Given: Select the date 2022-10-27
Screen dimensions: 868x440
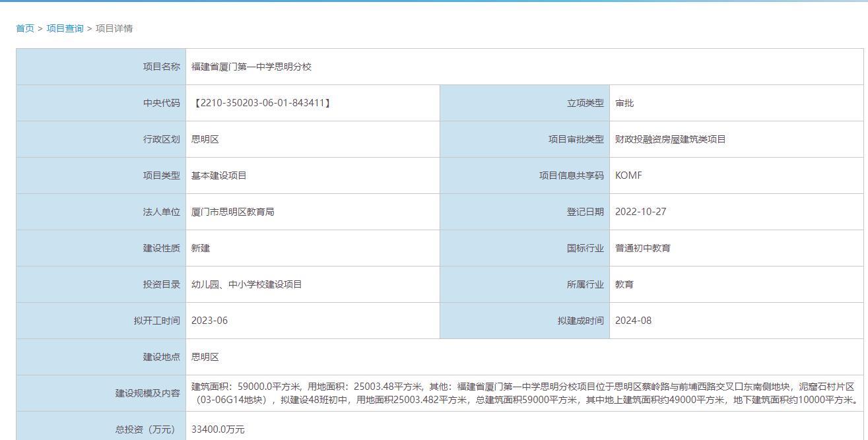Looking at the screenshot, I should tap(640, 212).
